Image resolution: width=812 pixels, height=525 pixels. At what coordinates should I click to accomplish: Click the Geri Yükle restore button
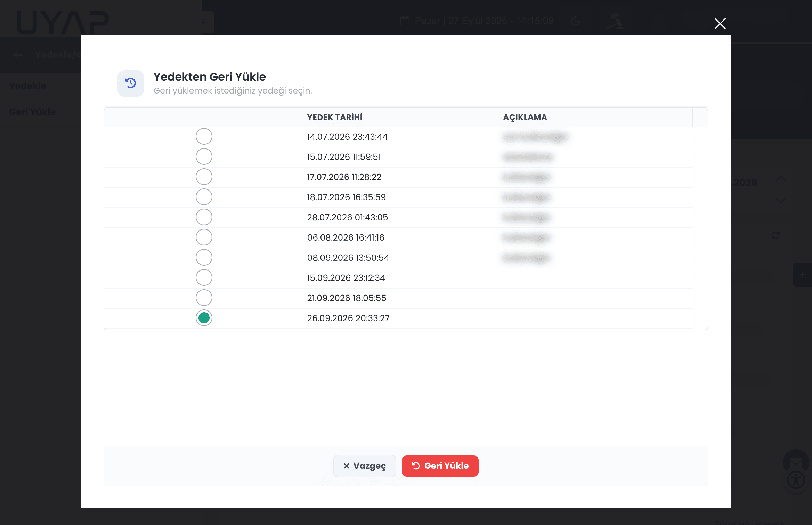click(440, 466)
